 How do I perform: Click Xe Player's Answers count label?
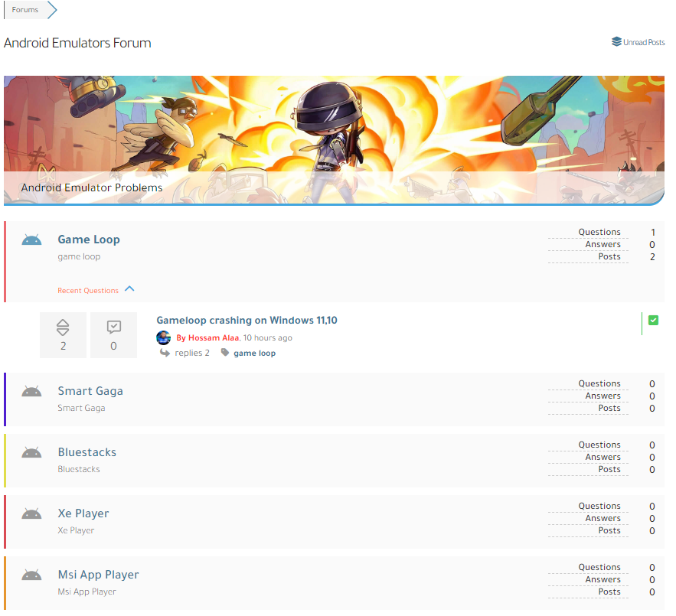pyautogui.click(x=603, y=519)
